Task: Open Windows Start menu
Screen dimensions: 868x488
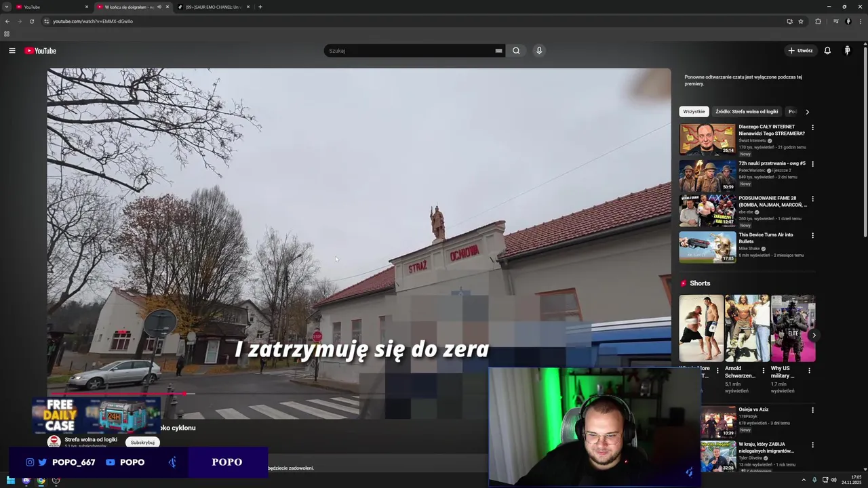Action: [11, 481]
